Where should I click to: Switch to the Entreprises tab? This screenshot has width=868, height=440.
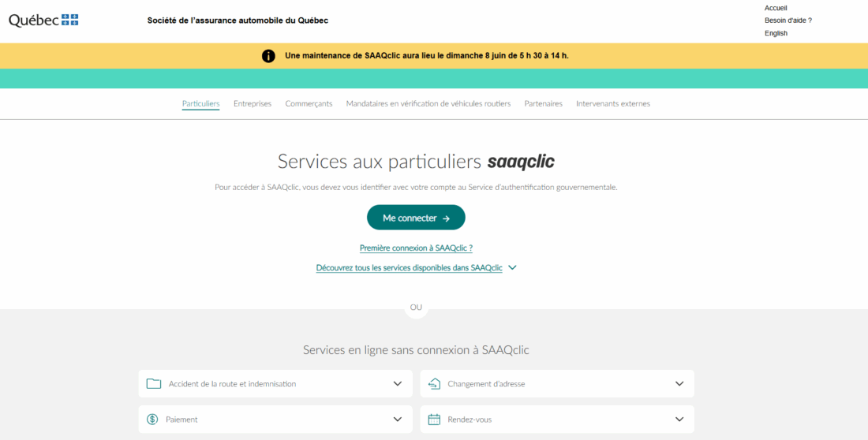click(x=253, y=103)
